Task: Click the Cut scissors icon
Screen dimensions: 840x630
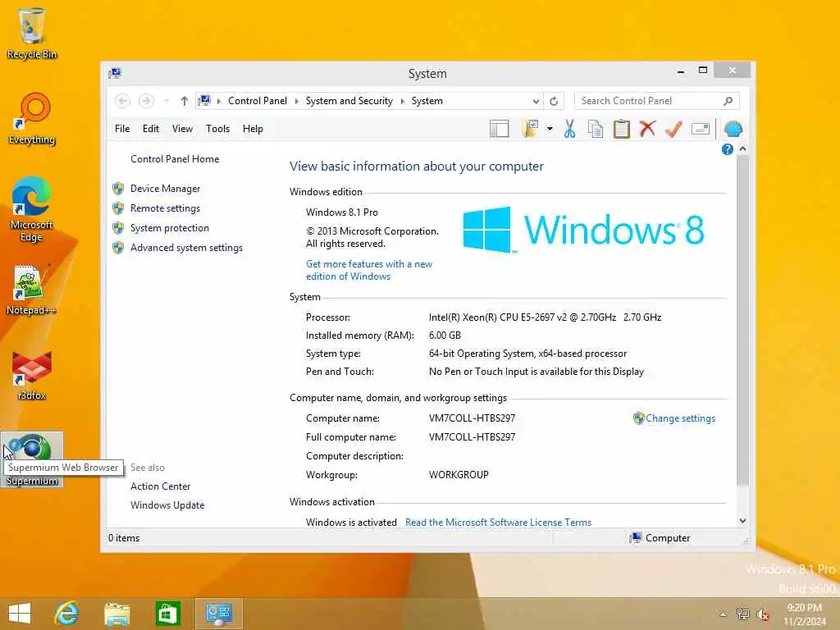Action: tap(569, 129)
